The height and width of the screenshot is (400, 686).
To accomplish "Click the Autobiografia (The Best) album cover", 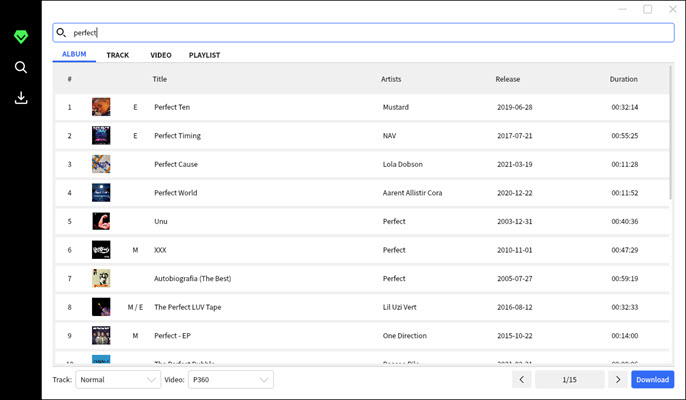I will [x=101, y=278].
